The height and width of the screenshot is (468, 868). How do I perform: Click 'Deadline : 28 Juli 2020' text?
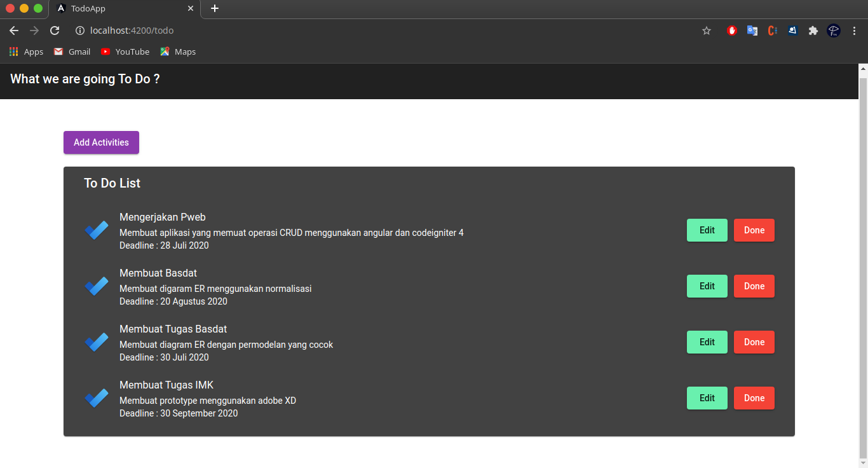click(164, 245)
